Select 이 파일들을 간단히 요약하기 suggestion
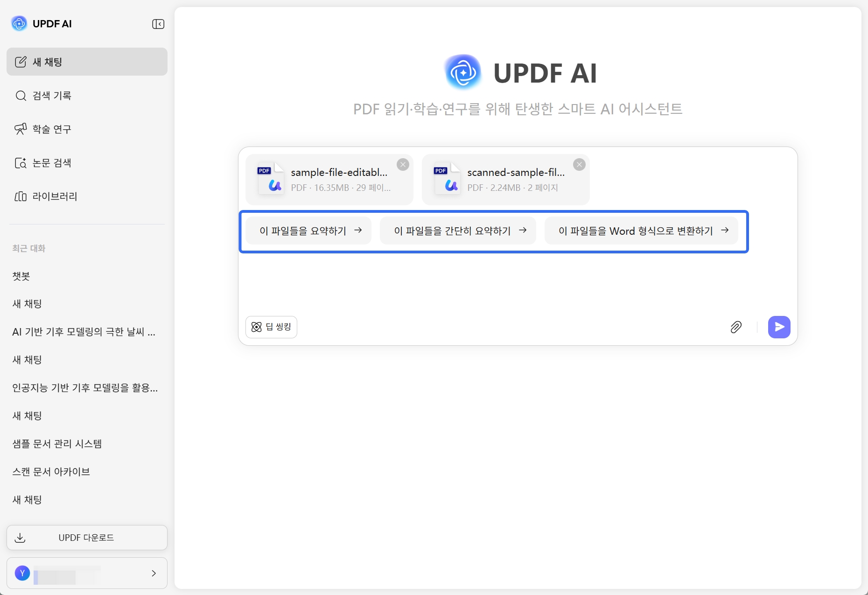Image resolution: width=868 pixels, height=595 pixels. click(458, 231)
